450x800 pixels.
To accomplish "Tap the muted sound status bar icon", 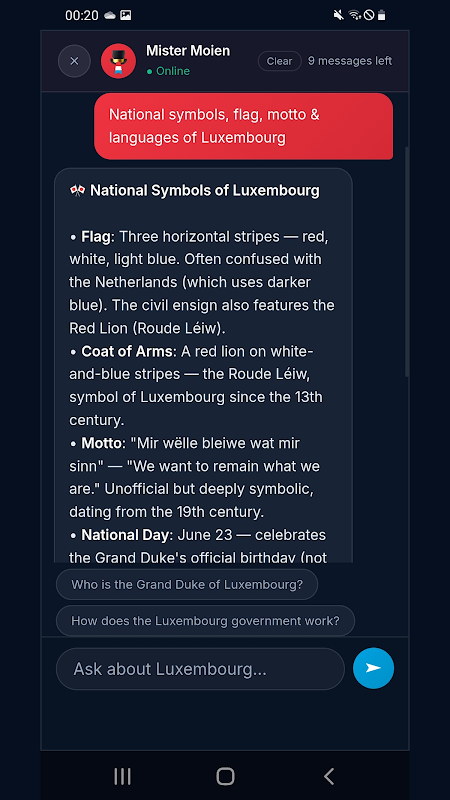I will [338, 15].
